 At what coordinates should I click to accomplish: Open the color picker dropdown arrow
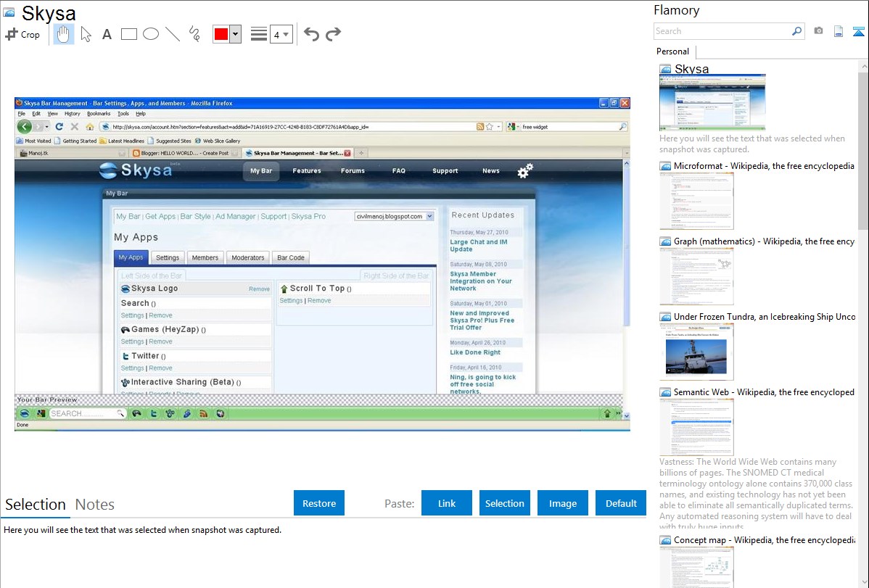(236, 34)
